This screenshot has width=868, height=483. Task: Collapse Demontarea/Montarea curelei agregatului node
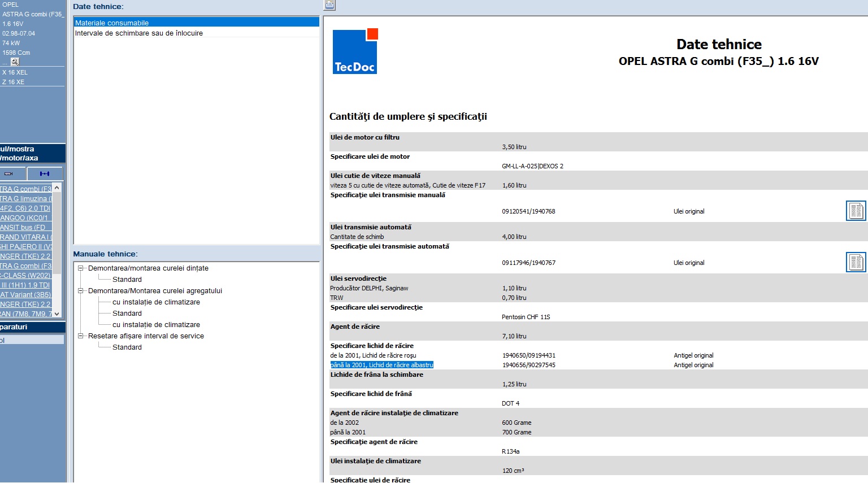(81, 291)
